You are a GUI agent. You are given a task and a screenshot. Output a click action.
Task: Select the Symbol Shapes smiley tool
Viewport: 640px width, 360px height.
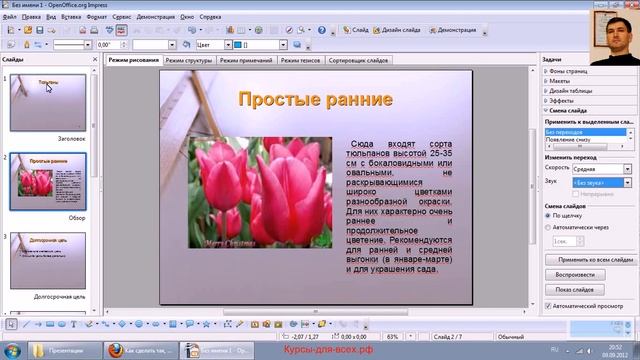coord(139,324)
